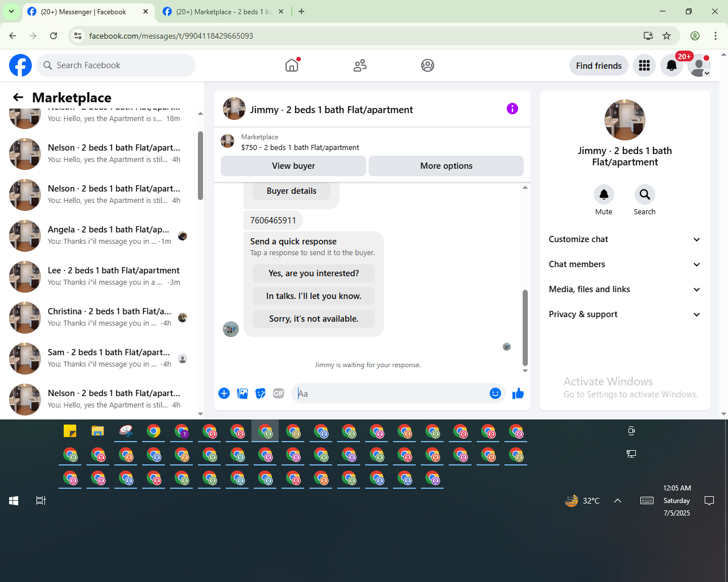Open the Chrome three-dot menu
Image resolution: width=728 pixels, height=582 pixels.
[715, 36]
